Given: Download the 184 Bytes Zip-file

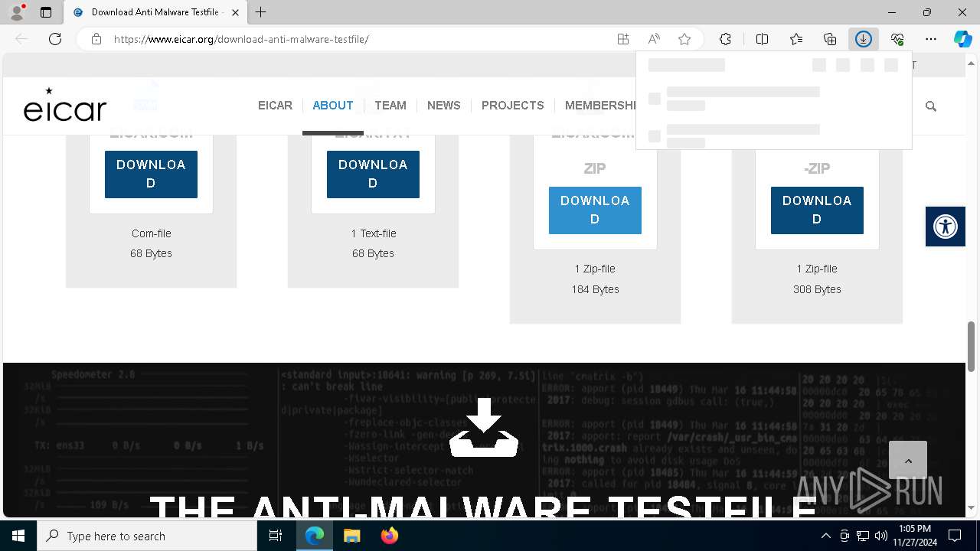Looking at the screenshot, I should point(595,210).
